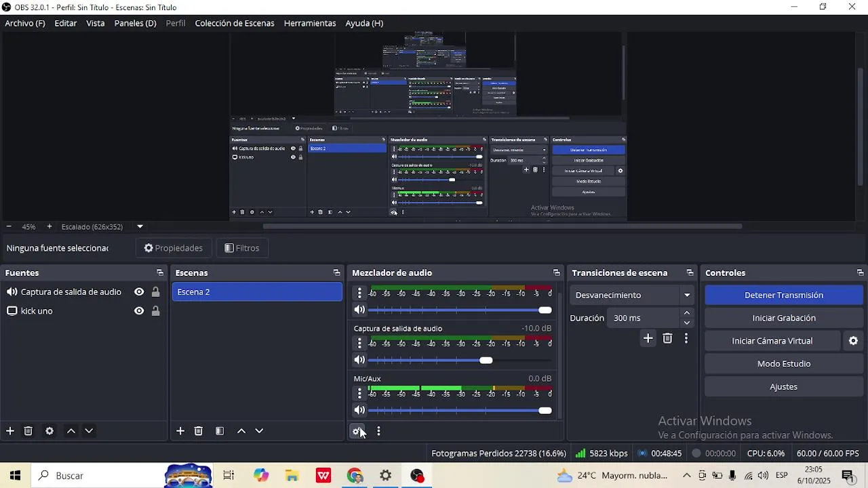Enable Modo Estudio
The height and width of the screenshot is (488, 868).
784,364
